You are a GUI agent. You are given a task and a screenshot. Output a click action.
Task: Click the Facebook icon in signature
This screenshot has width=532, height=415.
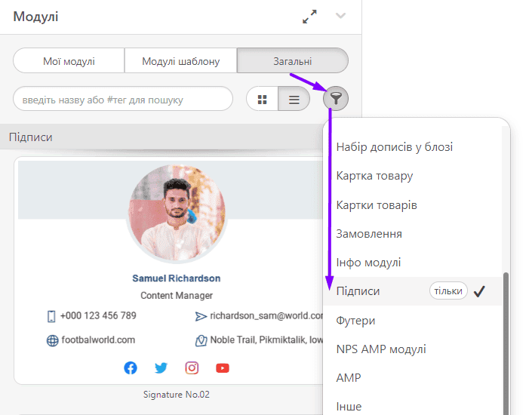pos(131,368)
